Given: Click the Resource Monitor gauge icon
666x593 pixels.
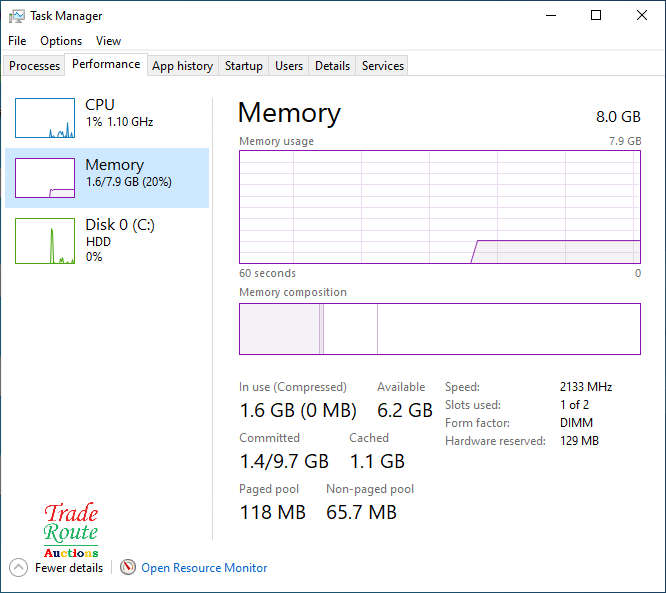Looking at the screenshot, I should 127,567.
